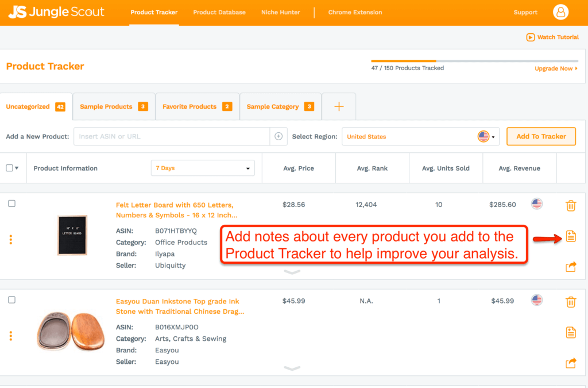Tick the Easyou Duan Inkstone checkbox
588x388 pixels.
tap(11, 300)
